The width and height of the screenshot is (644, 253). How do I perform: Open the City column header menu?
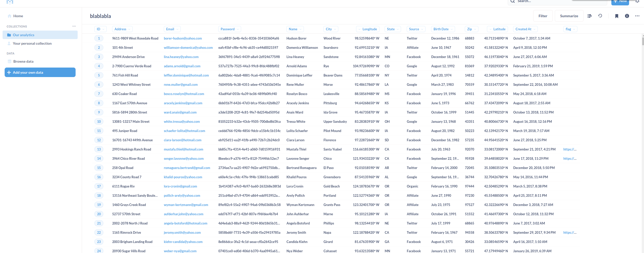[331, 29]
